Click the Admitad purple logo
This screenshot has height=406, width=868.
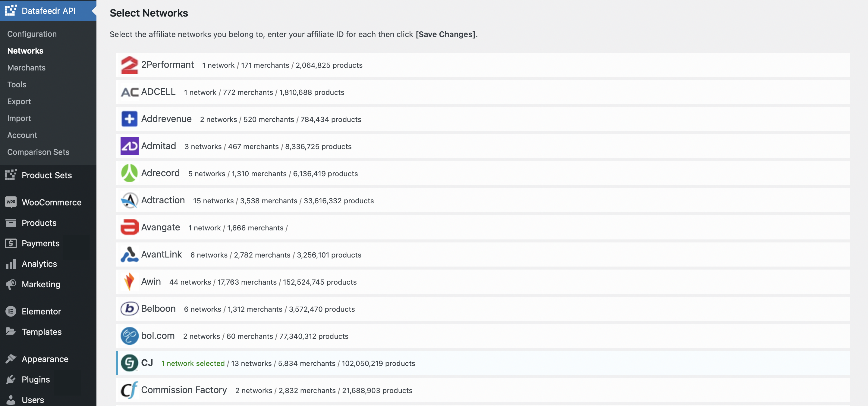(x=129, y=146)
